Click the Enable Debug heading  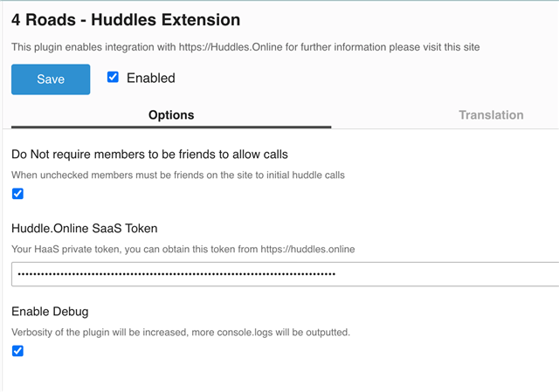click(x=50, y=311)
